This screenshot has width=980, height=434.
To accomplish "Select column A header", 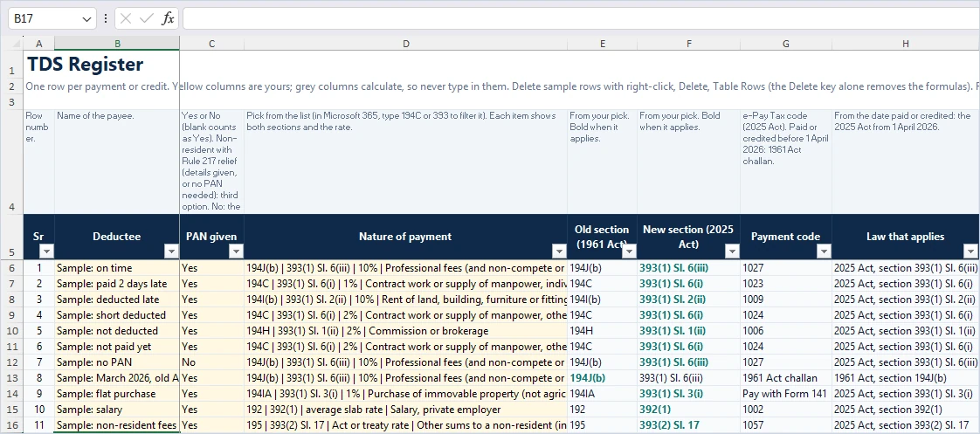I will pos(39,43).
